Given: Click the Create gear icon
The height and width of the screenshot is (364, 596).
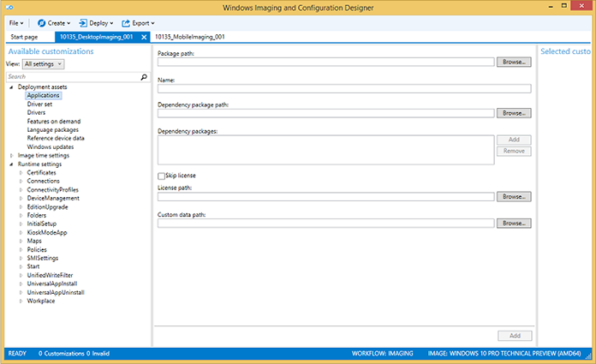Looking at the screenshot, I should [41, 23].
